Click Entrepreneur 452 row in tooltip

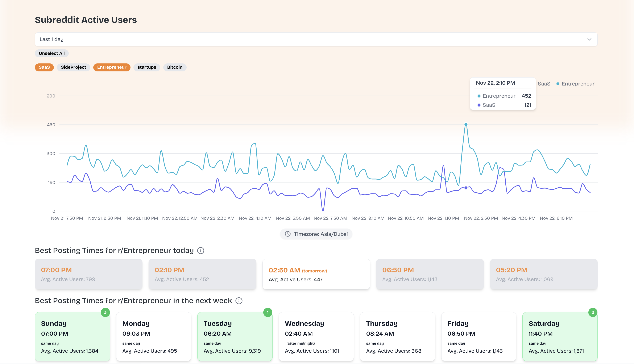pyautogui.click(x=504, y=96)
